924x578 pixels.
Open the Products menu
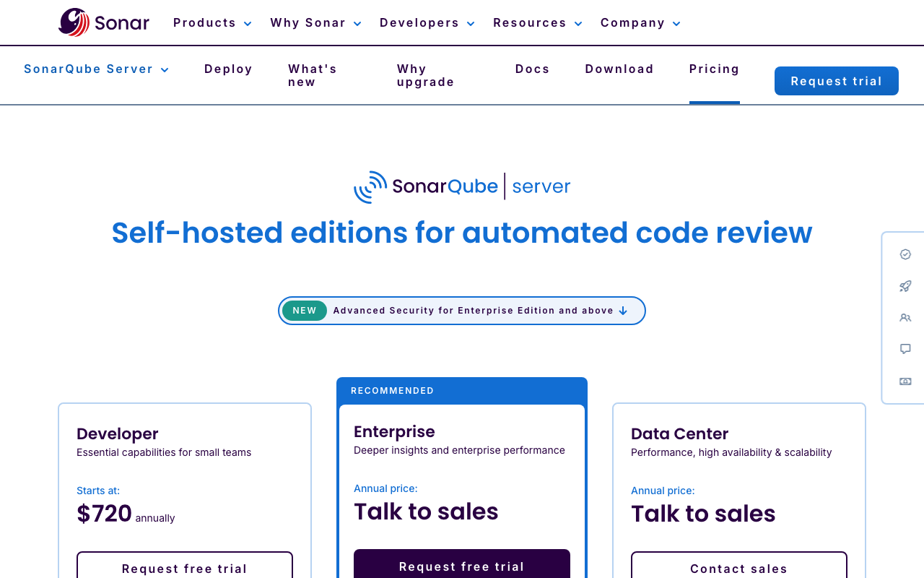click(212, 22)
